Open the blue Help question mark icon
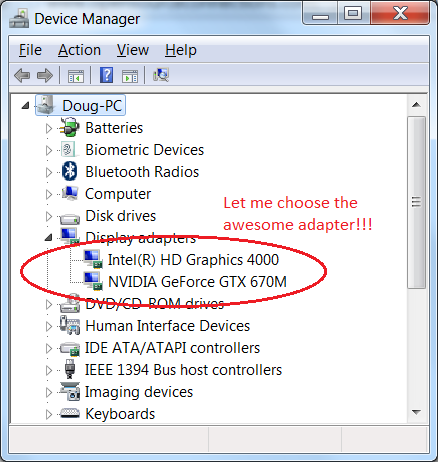Image resolution: width=438 pixels, height=462 pixels. [x=107, y=75]
